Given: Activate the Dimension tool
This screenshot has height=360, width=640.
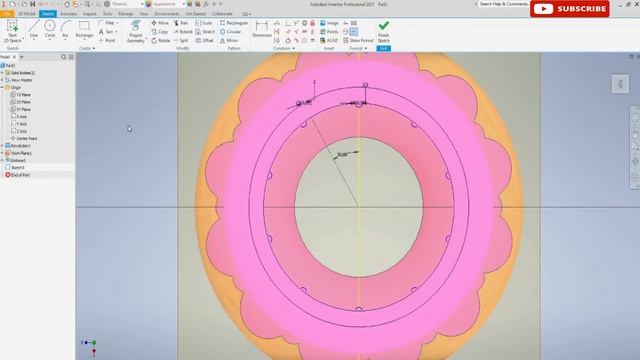Looking at the screenshot, I should point(262,30).
